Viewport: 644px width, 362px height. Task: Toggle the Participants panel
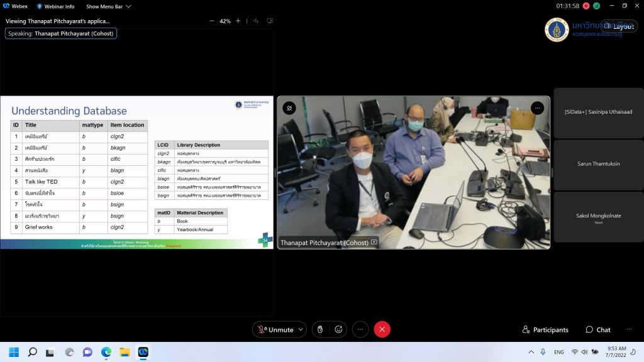(x=545, y=329)
